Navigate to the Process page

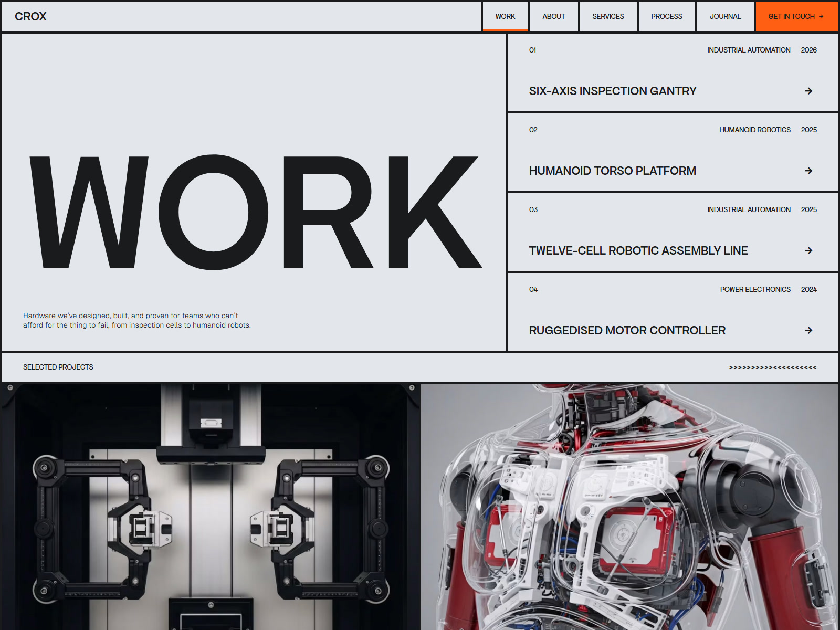point(667,16)
